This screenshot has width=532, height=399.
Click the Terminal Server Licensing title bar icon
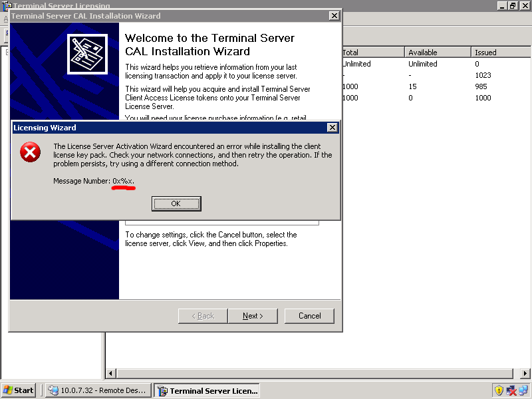pos(7,6)
